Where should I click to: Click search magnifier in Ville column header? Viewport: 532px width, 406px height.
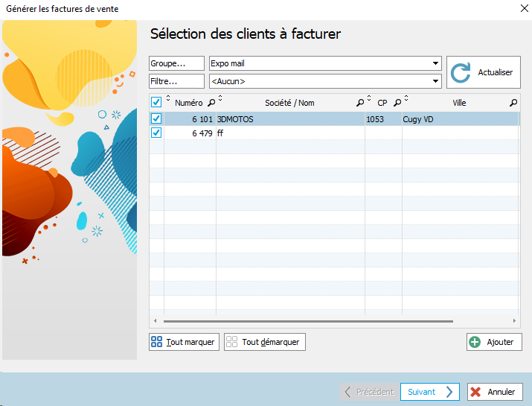[513, 103]
